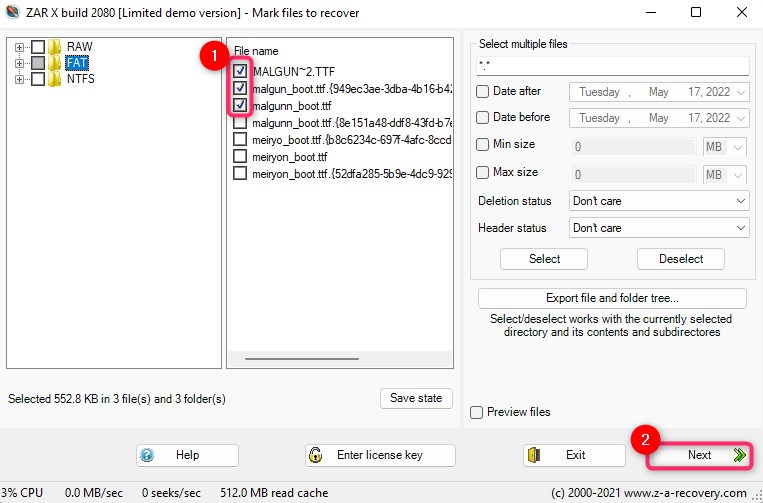Enable the Min size filter checkbox
The image size is (763, 503).
click(482, 144)
